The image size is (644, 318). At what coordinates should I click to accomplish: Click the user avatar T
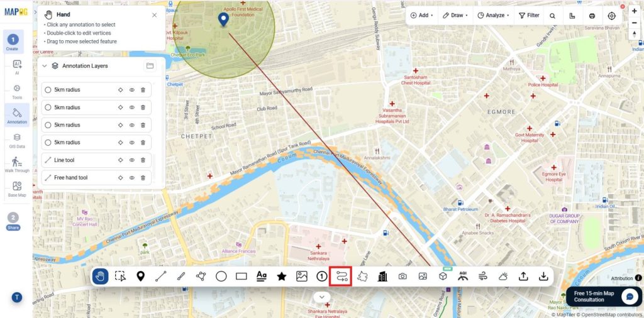pyautogui.click(x=16, y=297)
